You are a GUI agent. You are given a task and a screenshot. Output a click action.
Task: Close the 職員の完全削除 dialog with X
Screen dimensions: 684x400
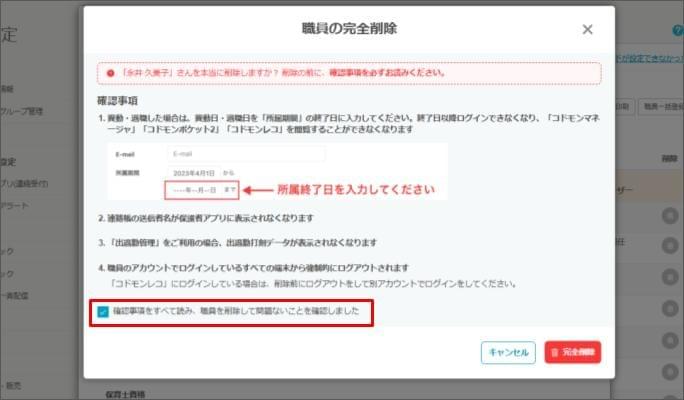coord(587,30)
